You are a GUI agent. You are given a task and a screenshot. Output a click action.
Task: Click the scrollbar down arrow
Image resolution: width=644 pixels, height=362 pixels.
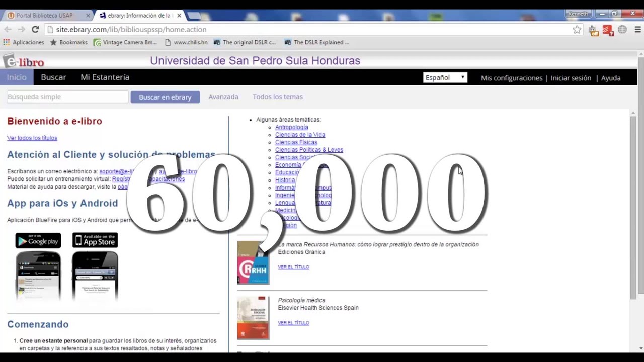[640, 348]
